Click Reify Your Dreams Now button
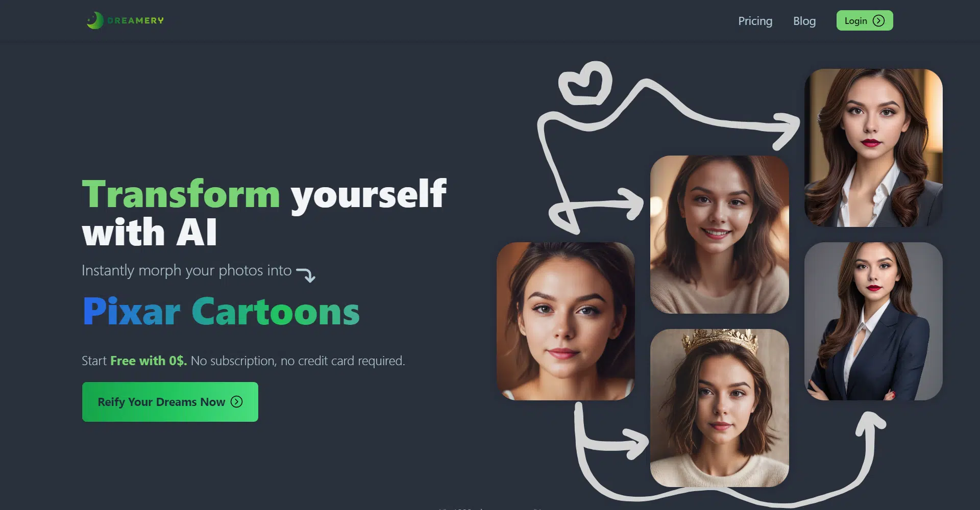The image size is (980, 510). [x=170, y=402]
